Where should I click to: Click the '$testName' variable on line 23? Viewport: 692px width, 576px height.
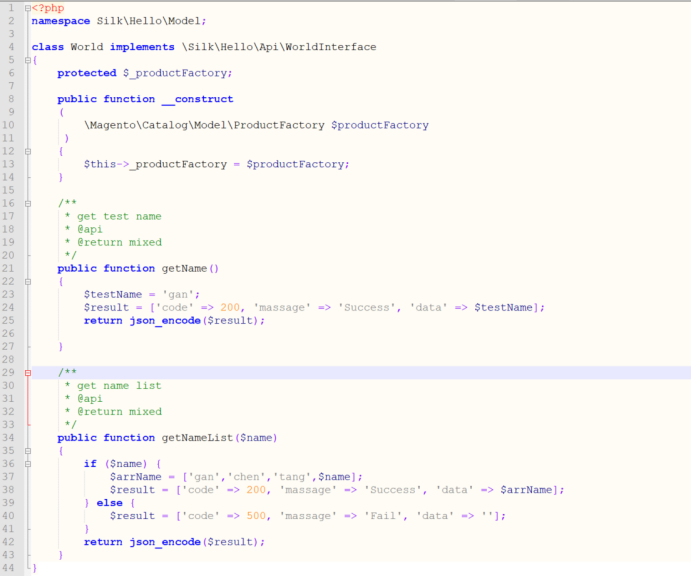[x=113, y=294]
